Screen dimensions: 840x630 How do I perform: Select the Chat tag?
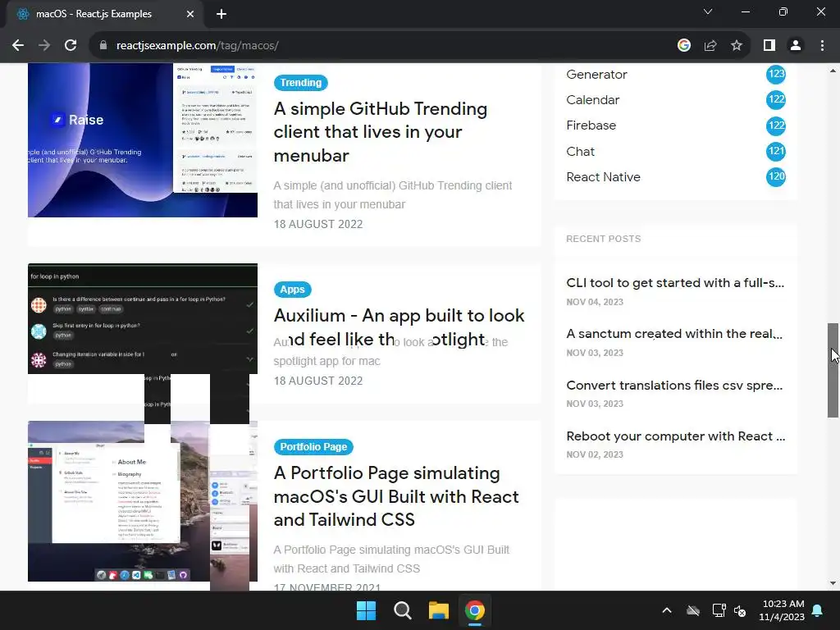pyautogui.click(x=580, y=152)
